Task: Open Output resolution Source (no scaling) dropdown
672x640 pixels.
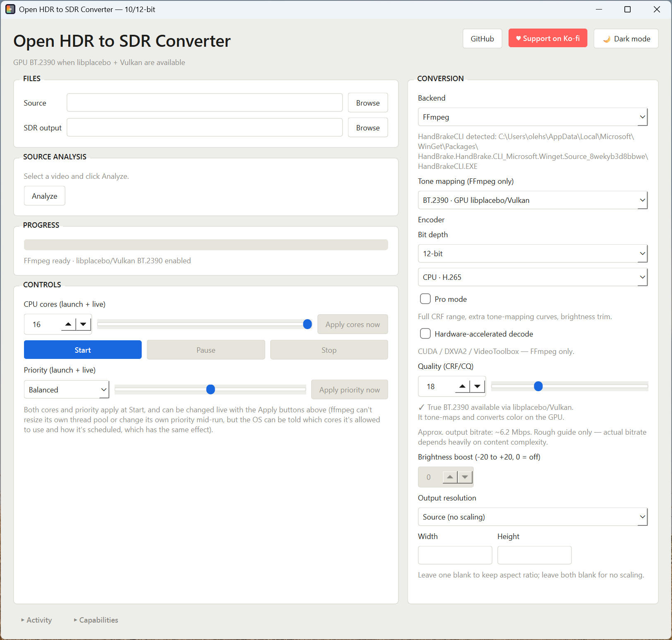Action: click(x=533, y=517)
